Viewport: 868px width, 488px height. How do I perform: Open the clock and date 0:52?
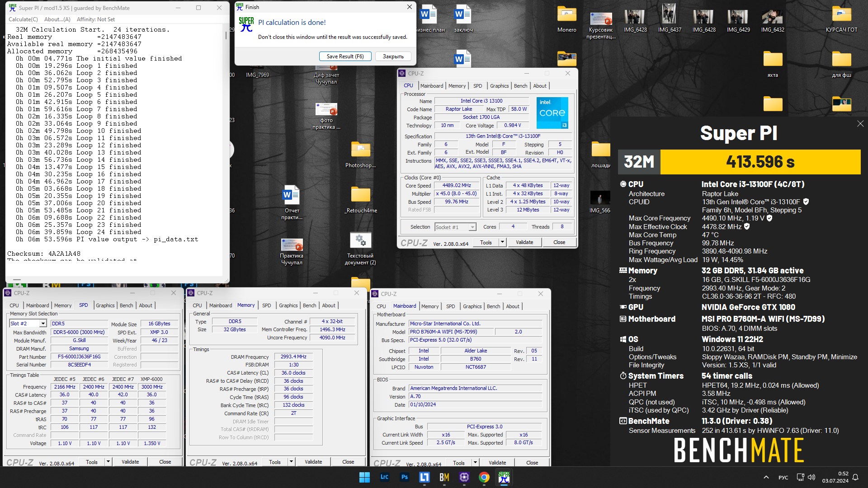(x=835, y=477)
